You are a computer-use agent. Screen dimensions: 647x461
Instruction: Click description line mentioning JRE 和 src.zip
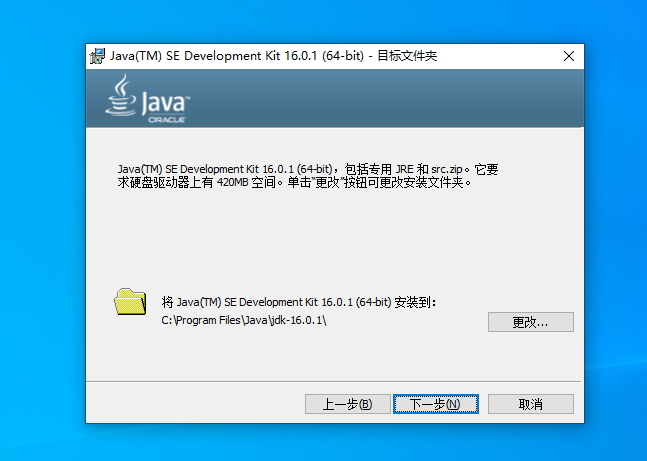tap(308, 169)
